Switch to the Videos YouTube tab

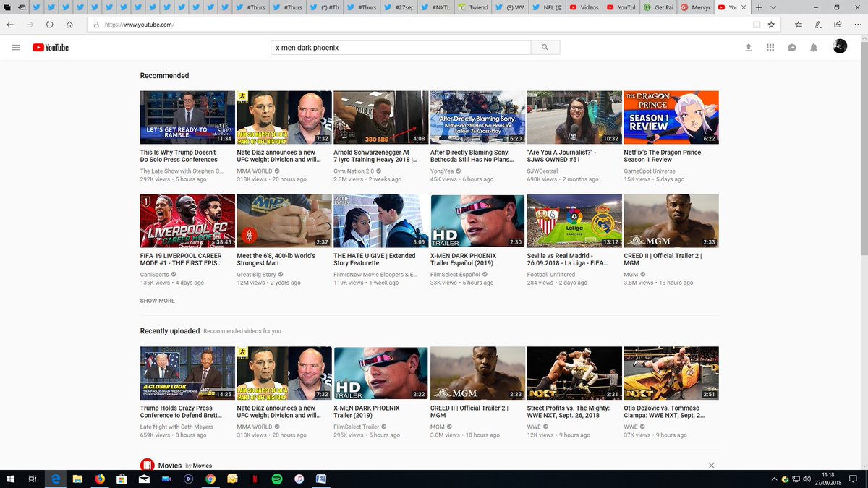point(583,7)
